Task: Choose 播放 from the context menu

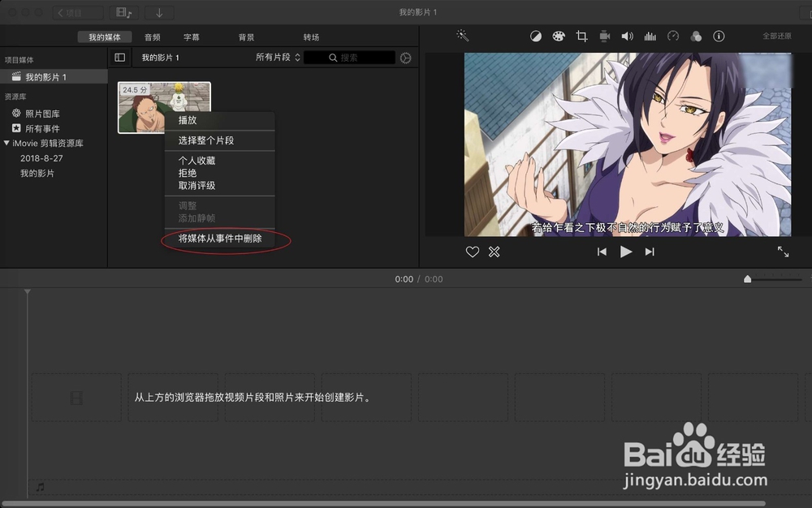Action: click(x=219, y=121)
